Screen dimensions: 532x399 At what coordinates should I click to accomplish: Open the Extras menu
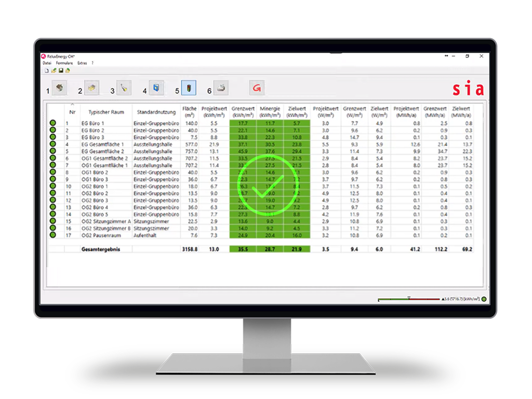(81, 63)
